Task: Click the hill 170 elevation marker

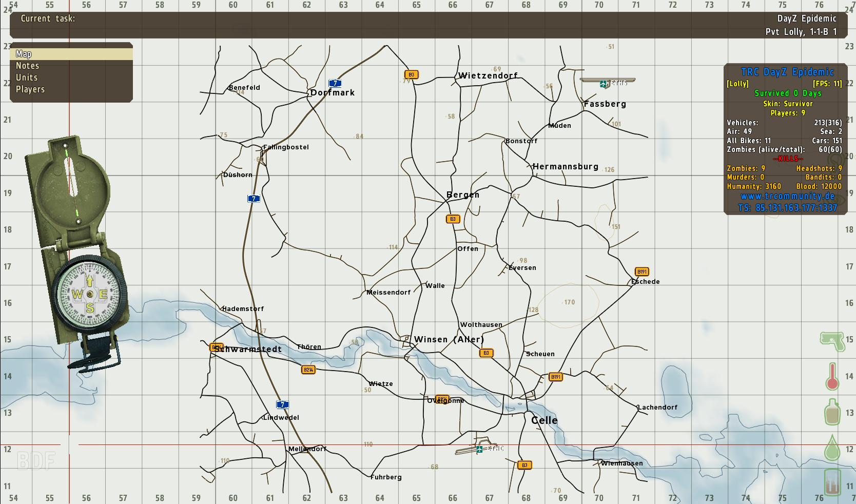Action: pos(569,302)
